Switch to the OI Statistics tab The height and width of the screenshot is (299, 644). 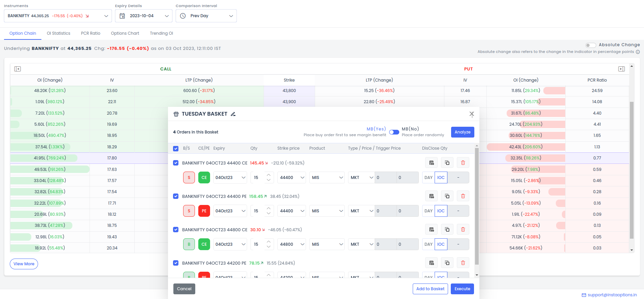point(59,33)
